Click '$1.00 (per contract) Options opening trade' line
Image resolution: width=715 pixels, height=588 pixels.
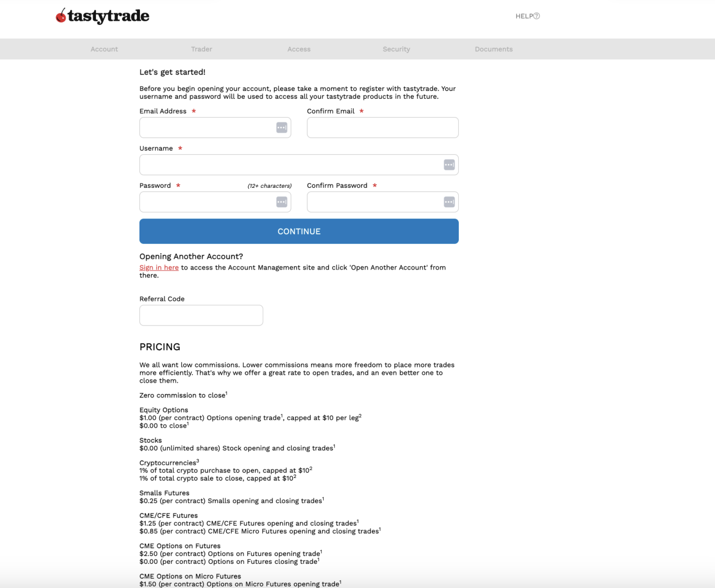[250, 418]
